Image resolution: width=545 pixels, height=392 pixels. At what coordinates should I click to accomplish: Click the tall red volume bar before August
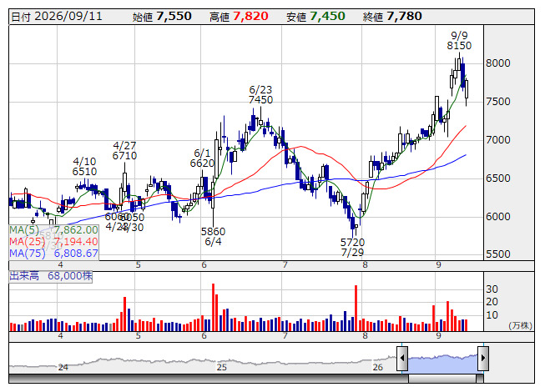coord(356,308)
